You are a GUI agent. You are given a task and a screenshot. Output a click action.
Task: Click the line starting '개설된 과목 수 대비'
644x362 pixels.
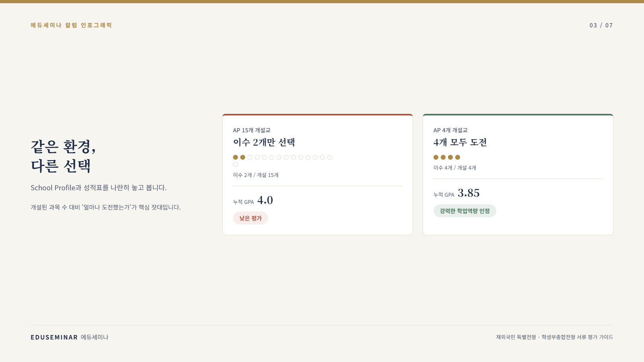pos(106,207)
